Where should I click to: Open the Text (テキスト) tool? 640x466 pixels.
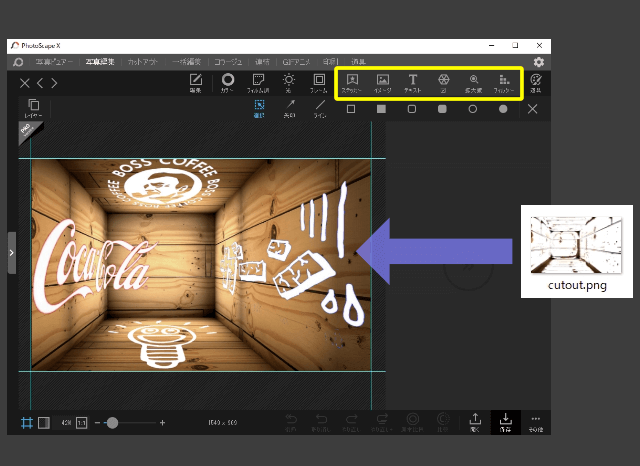click(413, 83)
